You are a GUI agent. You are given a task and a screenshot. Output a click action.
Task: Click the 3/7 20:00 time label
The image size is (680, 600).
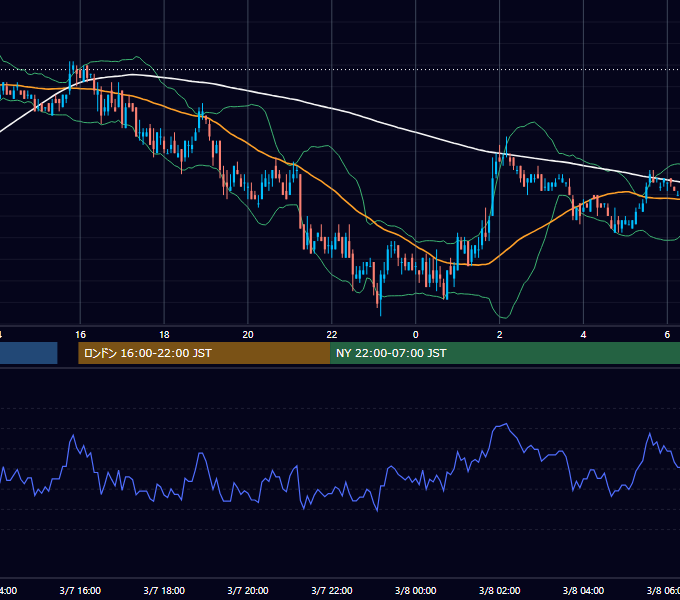(248, 590)
